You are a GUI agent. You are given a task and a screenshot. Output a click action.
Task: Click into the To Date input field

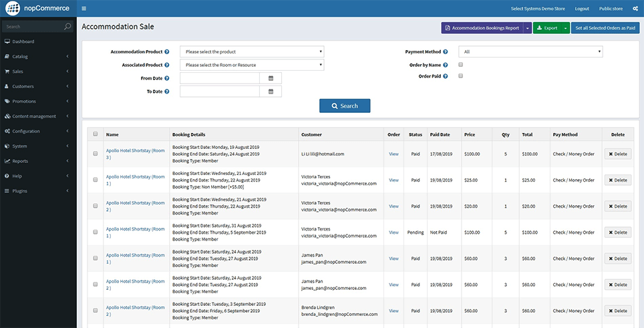pos(220,91)
